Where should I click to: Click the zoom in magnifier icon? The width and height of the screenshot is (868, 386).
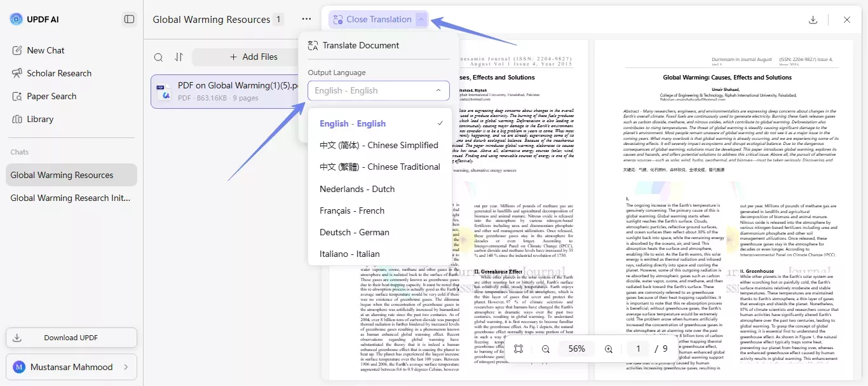point(607,348)
